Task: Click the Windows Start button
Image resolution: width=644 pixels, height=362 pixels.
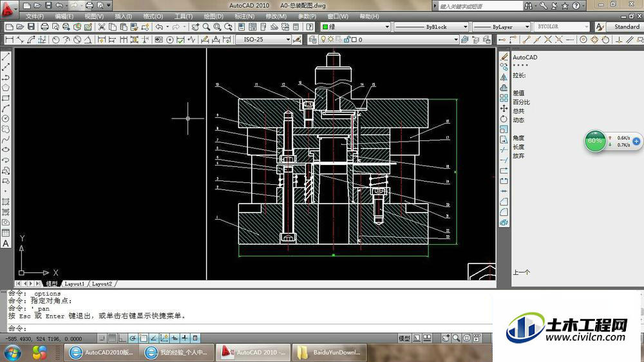Action: point(12,352)
